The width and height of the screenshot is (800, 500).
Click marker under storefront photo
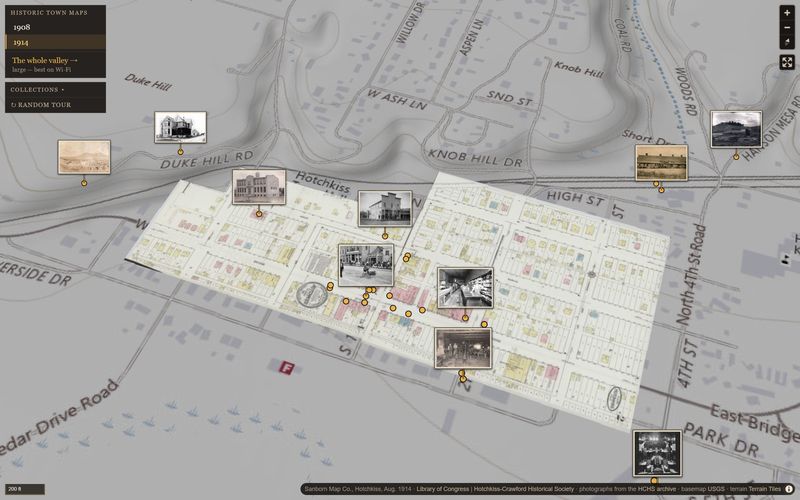(385, 236)
